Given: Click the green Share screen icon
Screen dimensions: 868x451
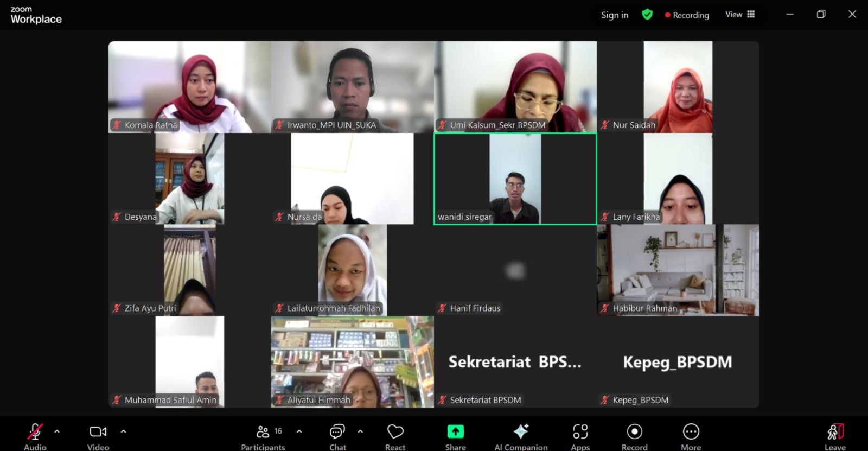Looking at the screenshot, I should [455, 431].
